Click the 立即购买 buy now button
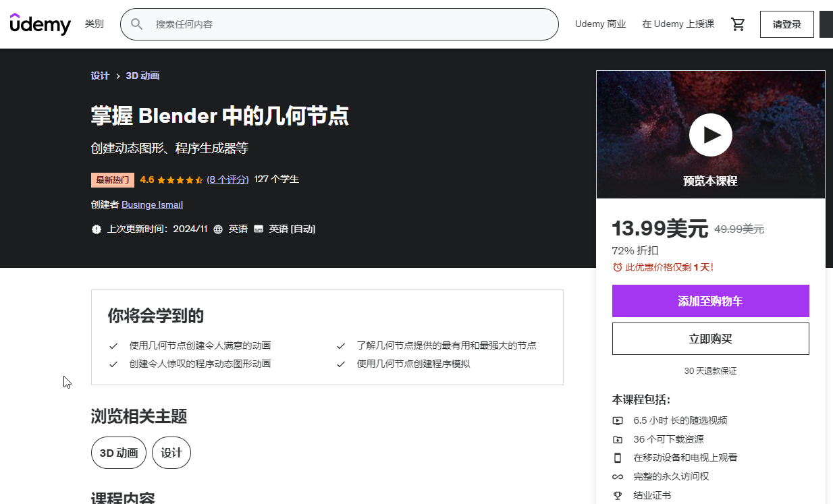 click(711, 339)
